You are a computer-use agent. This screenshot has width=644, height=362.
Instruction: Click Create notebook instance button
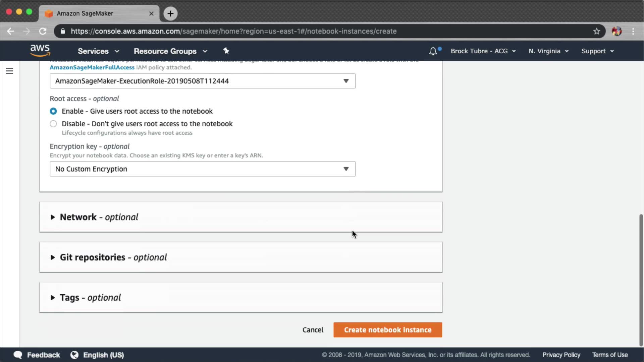tap(387, 330)
